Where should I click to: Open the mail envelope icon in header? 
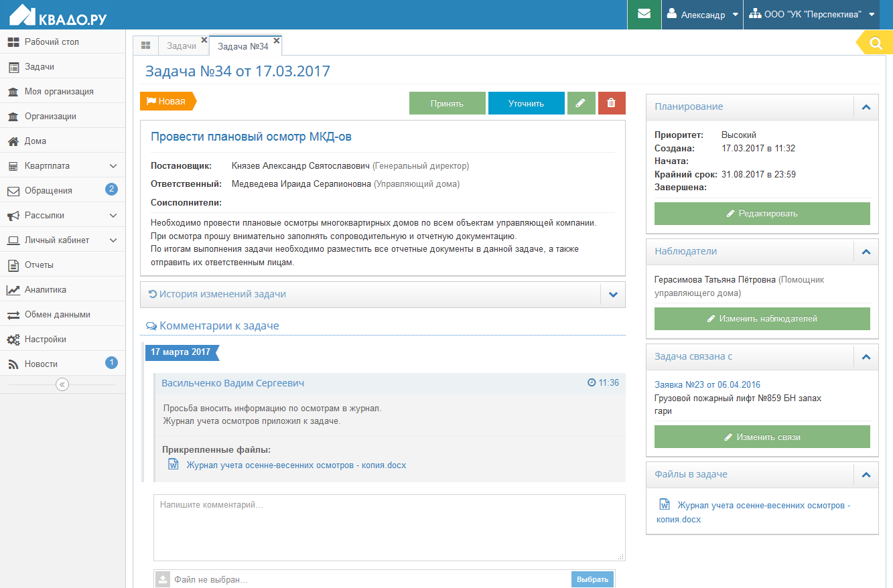644,15
